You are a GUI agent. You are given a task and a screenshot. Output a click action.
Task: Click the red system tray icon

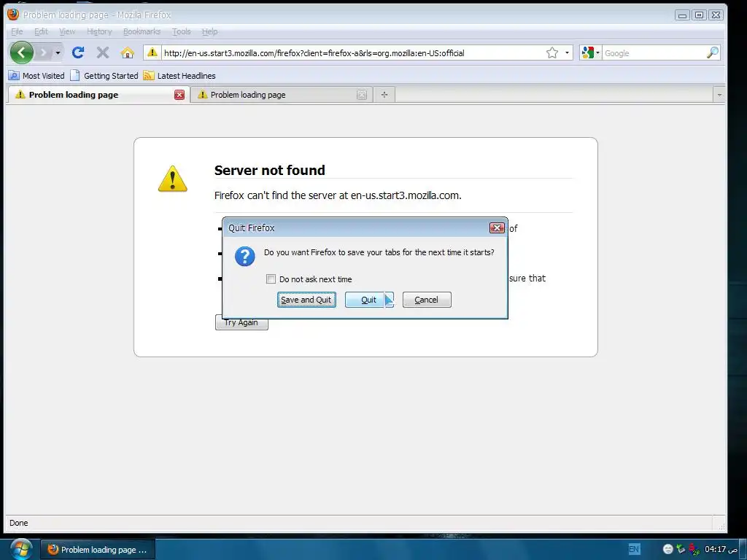(x=694, y=549)
